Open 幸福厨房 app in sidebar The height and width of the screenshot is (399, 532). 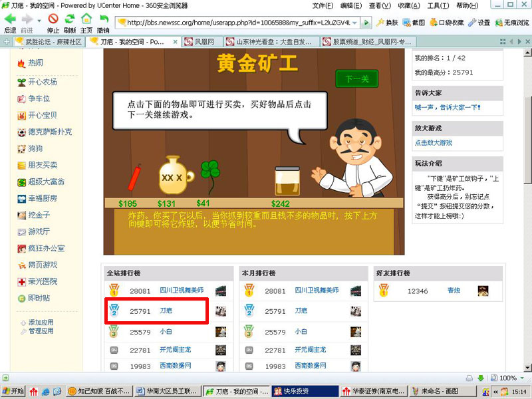click(x=37, y=198)
